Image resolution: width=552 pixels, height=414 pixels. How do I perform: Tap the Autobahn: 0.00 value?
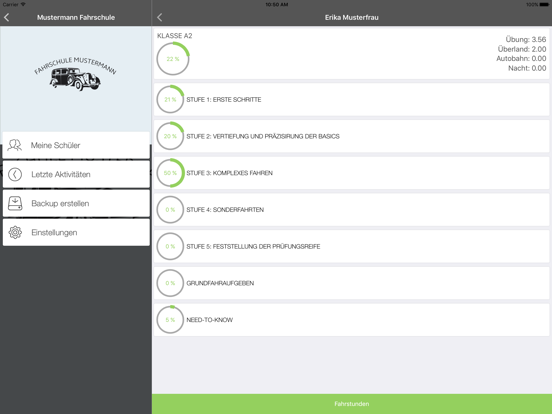pos(521,58)
